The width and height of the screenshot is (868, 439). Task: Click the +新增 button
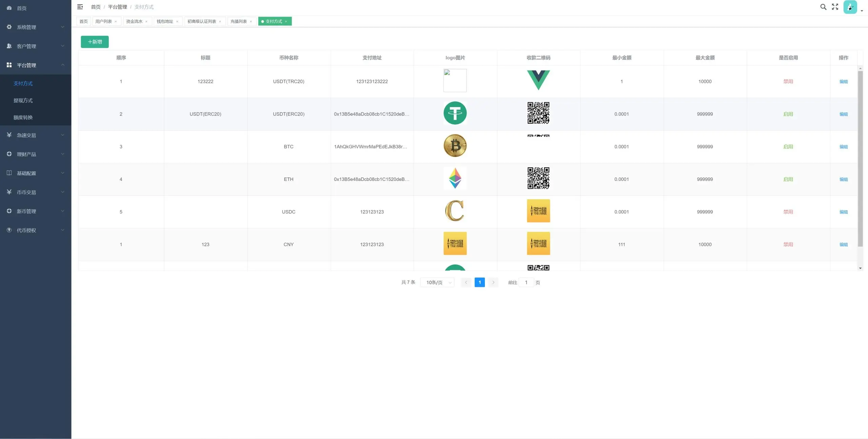[x=95, y=42]
